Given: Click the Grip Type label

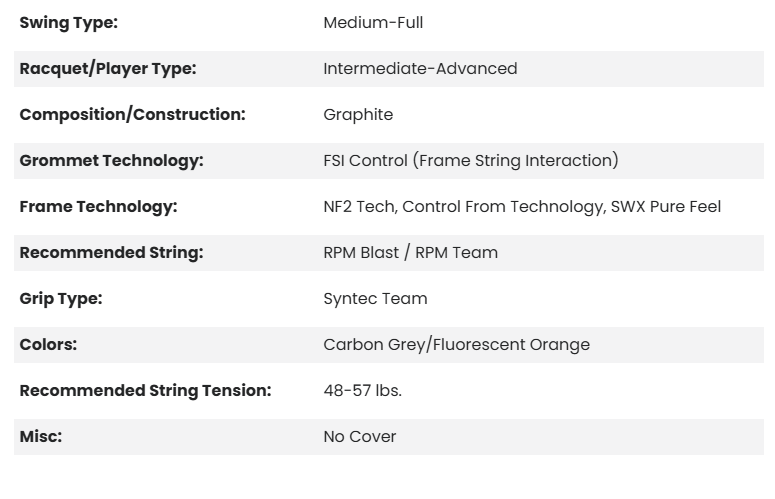Looking at the screenshot, I should click(61, 299).
